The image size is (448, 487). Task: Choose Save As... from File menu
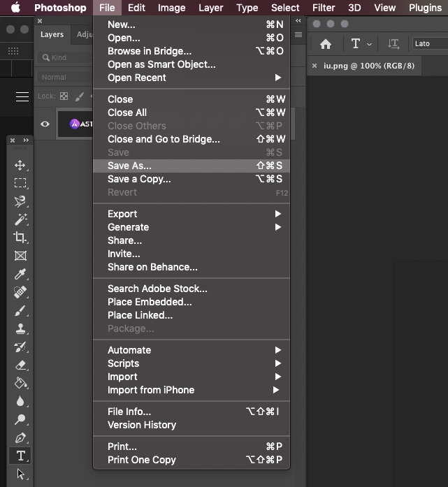click(x=192, y=166)
